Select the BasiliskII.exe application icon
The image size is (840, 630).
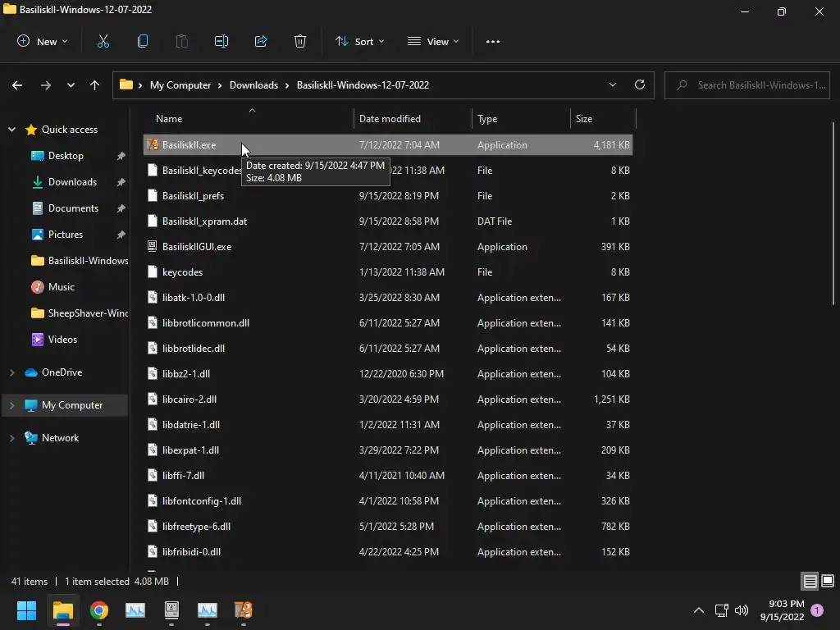pos(153,144)
